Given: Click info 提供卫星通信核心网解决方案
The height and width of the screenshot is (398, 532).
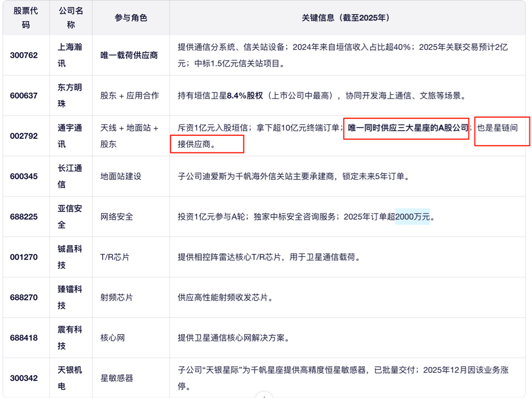Looking at the screenshot, I should point(234,338).
